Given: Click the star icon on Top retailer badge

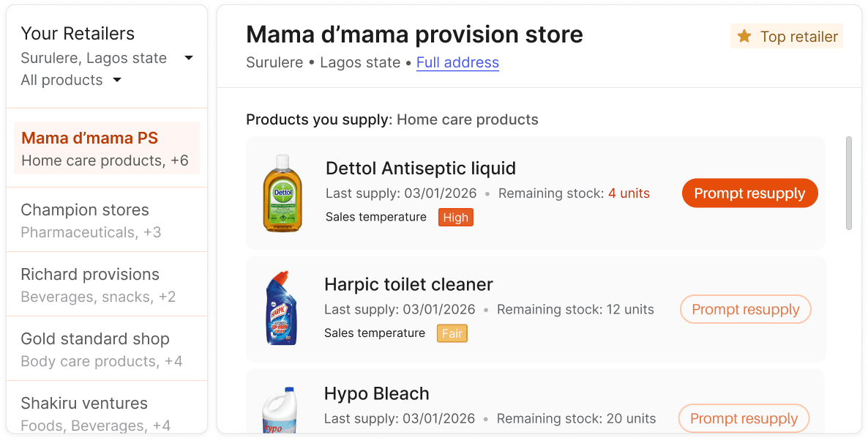Looking at the screenshot, I should pyautogui.click(x=745, y=35).
